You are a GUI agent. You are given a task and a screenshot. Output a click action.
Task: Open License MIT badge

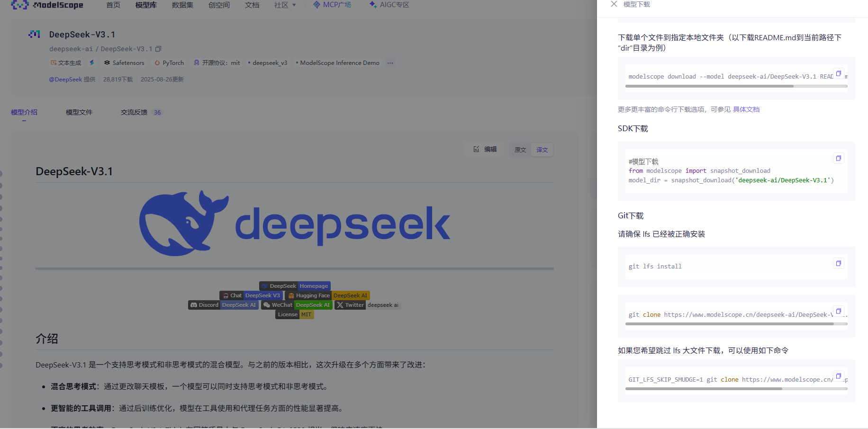coord(295,314)
